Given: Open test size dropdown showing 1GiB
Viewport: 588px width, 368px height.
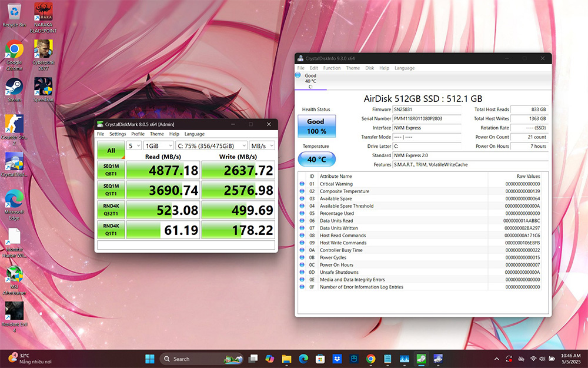Looking at the screenshot, I should pos(159,145).
